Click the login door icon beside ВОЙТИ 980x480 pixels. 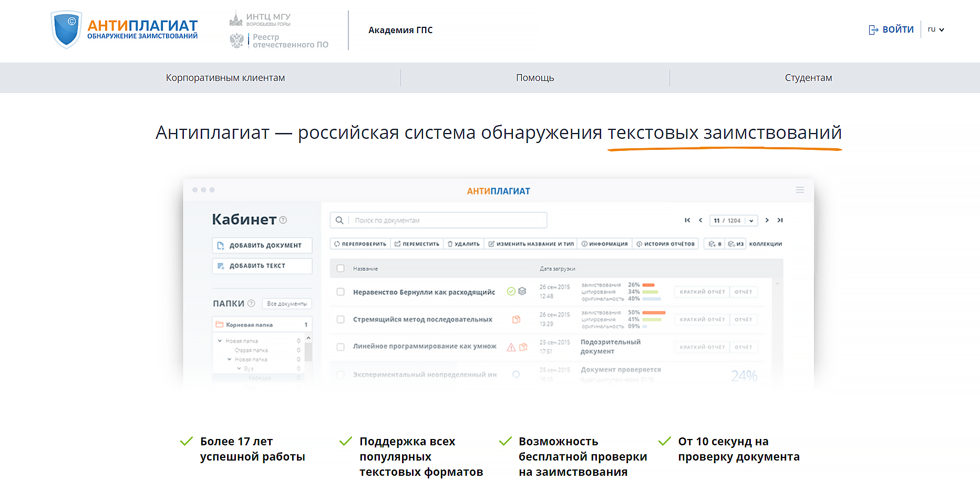873,30
